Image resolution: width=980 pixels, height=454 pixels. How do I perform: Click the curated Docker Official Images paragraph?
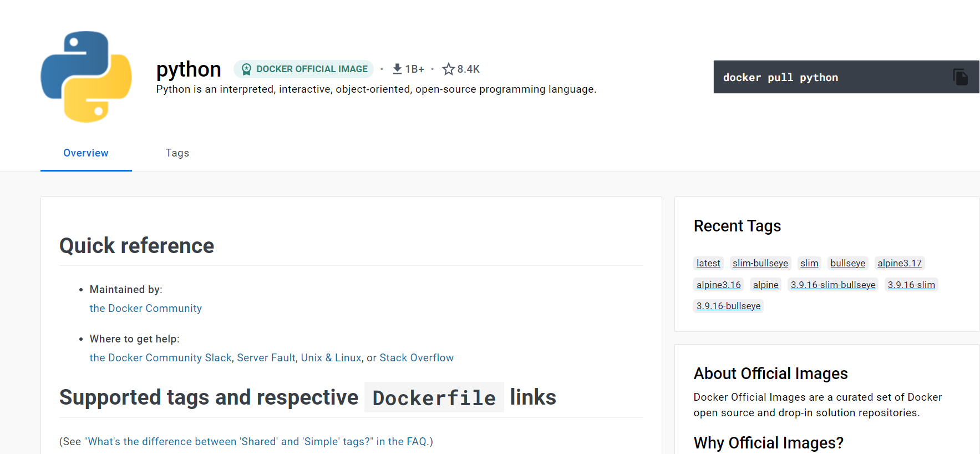[817, 405]
